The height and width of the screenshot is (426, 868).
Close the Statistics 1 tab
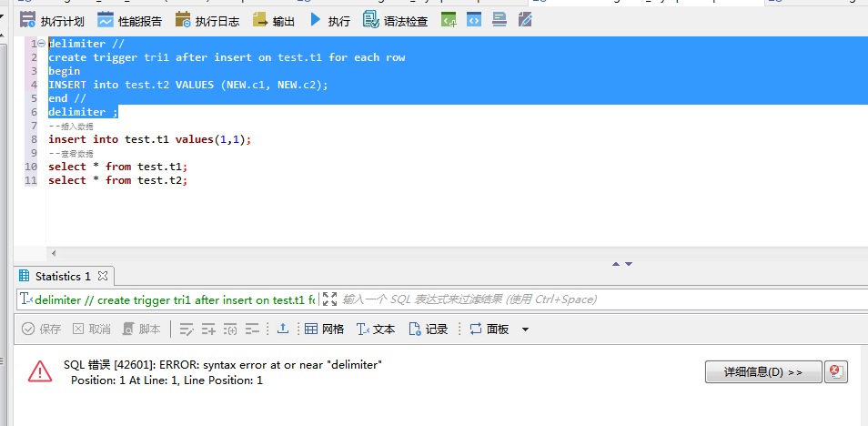pos(102,276)
